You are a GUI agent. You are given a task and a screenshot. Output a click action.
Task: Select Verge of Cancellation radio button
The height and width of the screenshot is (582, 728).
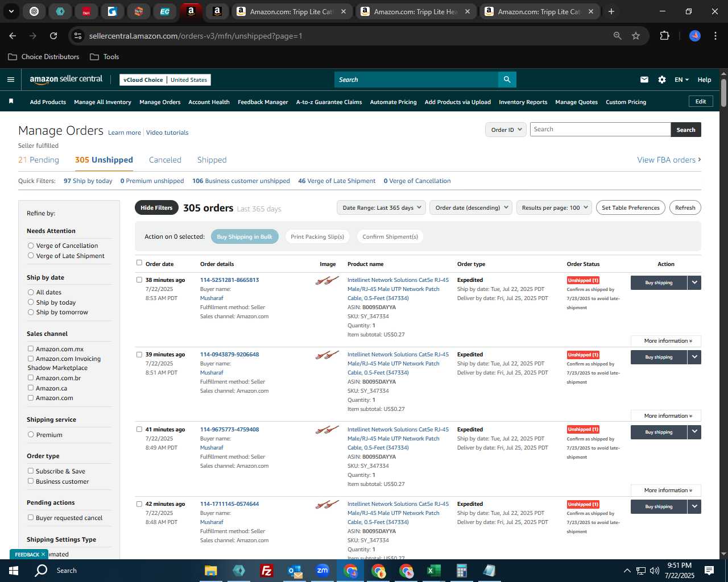31,246
